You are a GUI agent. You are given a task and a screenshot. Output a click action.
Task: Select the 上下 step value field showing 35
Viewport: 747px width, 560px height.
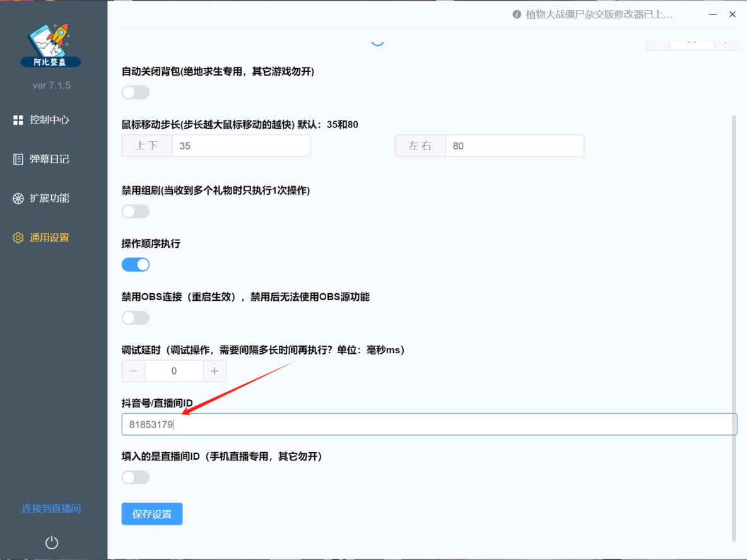click(x=241, y=146)
